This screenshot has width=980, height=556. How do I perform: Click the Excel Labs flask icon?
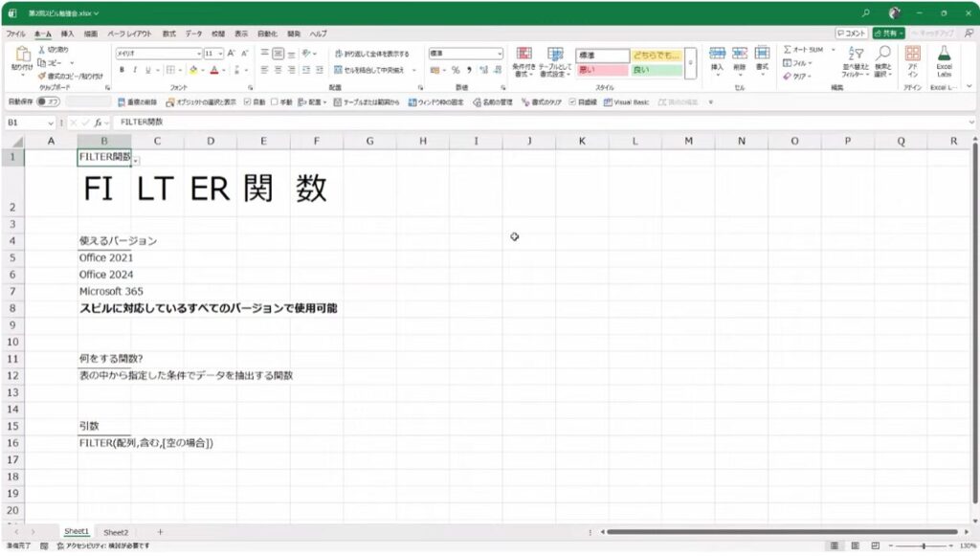tap(944, 59)
